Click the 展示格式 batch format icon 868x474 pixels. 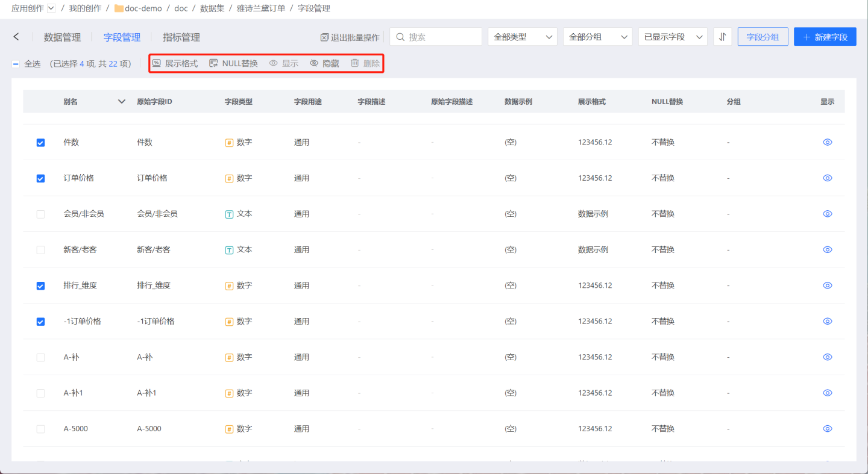pos(157,63)
